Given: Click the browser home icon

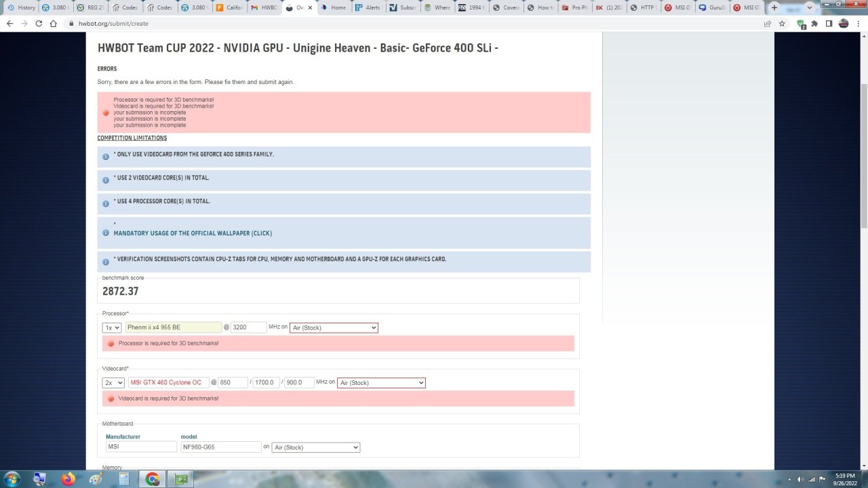Looking at the screenshot, I should coord(53,23).
